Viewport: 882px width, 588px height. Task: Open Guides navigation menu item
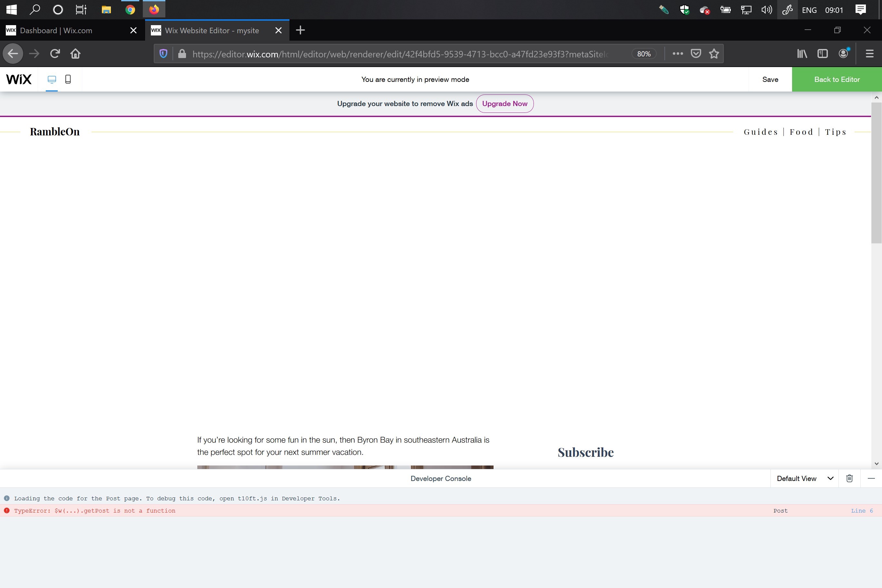(760, 132)
